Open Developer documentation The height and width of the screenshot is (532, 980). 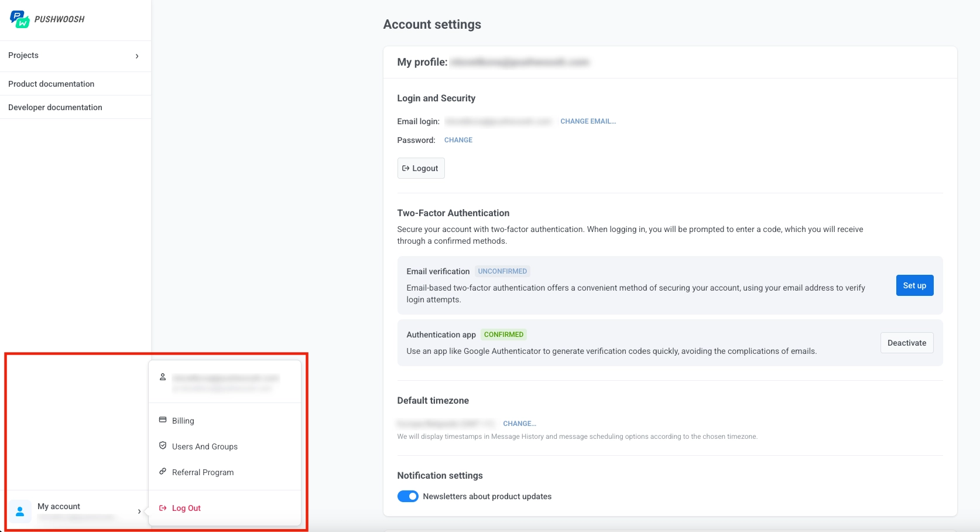[55, 107]
